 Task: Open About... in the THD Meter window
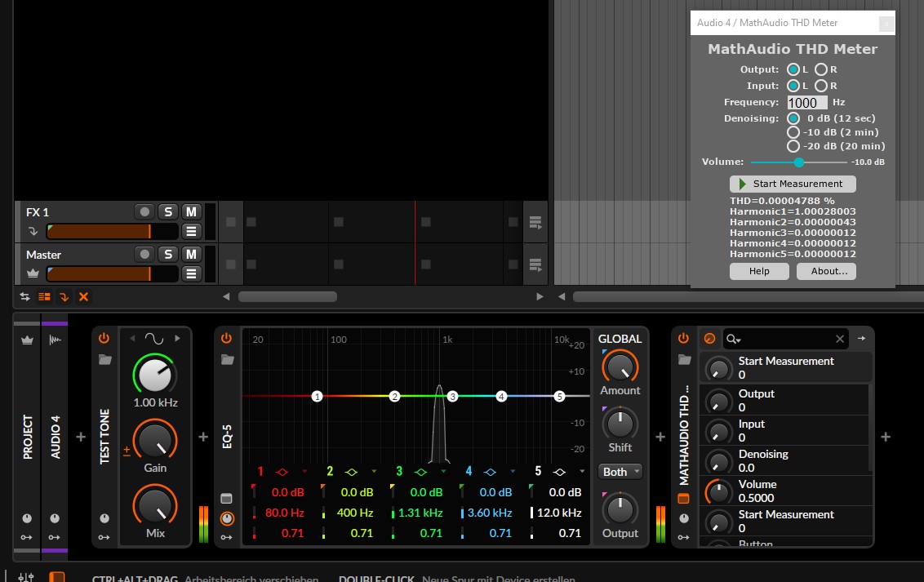click(x=826, y=271)
